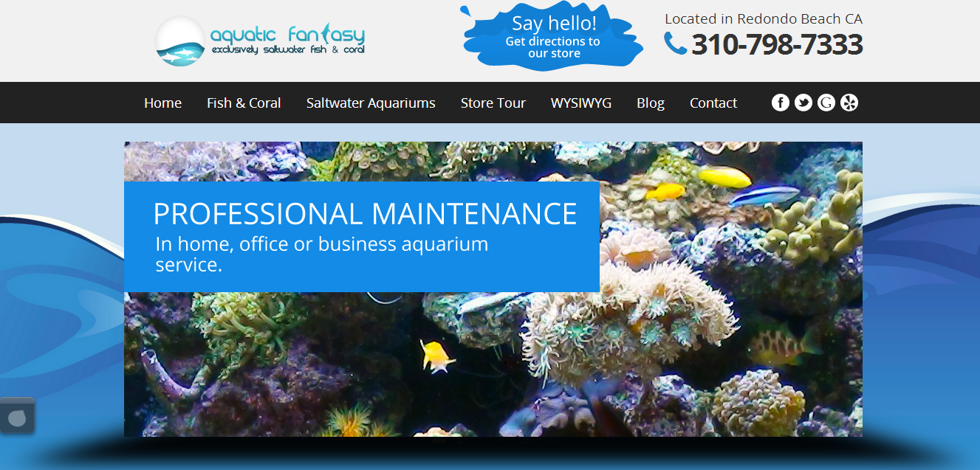
Task: Open the Google Plus social icon
Action: tap(826, 103)
